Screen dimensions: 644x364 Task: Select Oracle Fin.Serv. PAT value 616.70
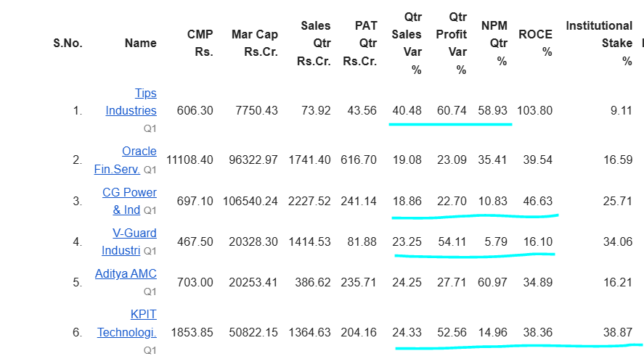[x=358, y=160]
